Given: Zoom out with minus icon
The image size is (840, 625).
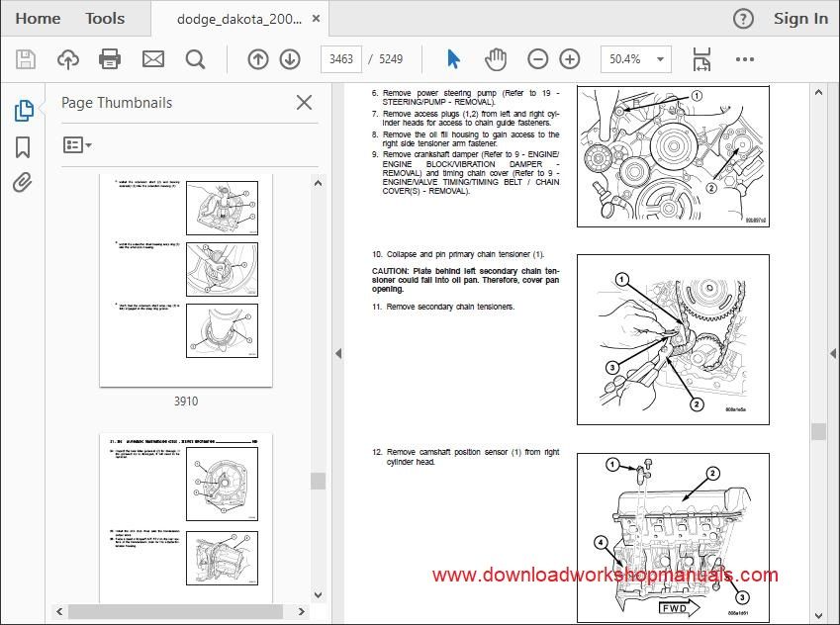Looking at the screenshot, I should click(x=537, y=59).
